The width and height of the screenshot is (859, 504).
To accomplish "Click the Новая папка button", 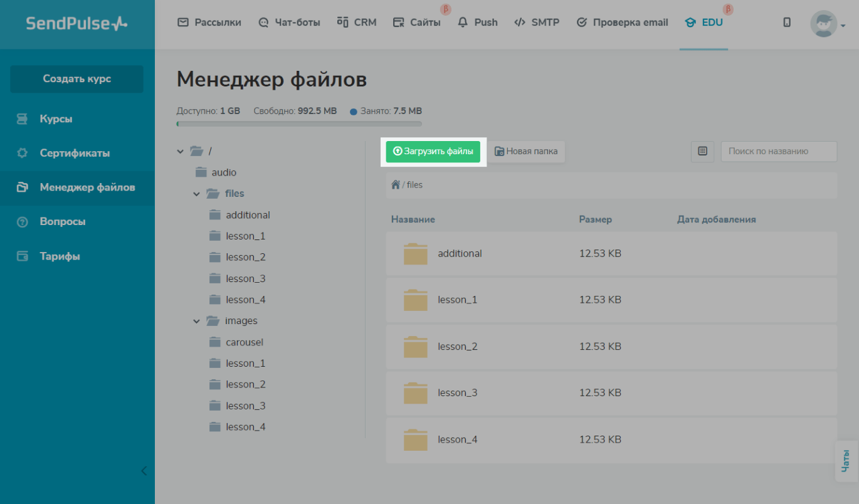I will pyautogui.click(x=526, y=151).
